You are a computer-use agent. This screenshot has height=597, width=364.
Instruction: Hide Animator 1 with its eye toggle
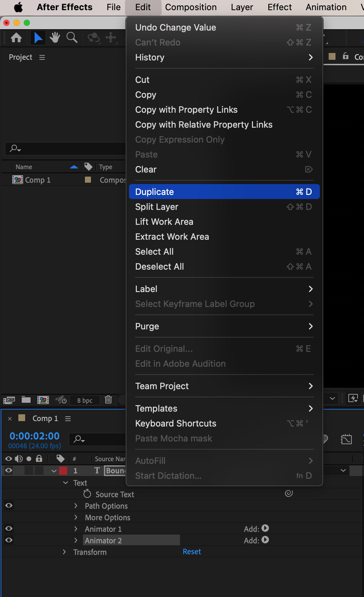pyautogui.click(x=9, y=528)
